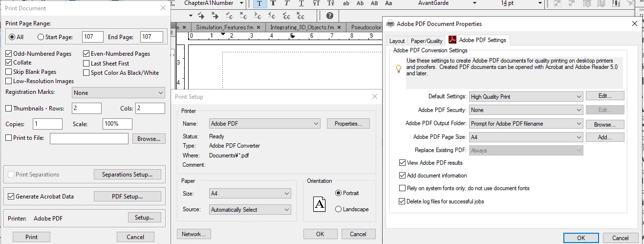Click the printer Properties... button
644x244 pixels.
[348, 124]
